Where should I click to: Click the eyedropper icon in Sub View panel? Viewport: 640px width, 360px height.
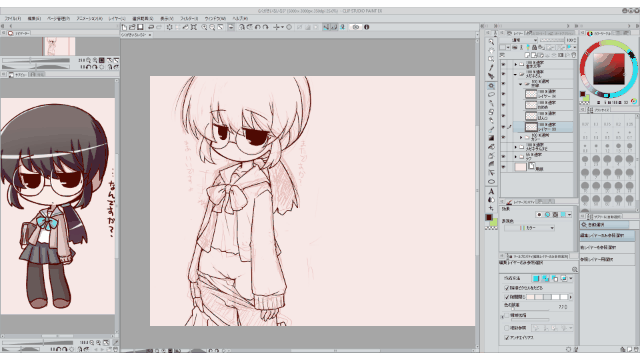(x=116, y=342)
